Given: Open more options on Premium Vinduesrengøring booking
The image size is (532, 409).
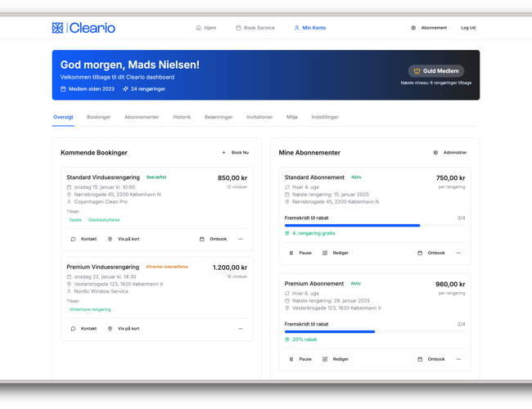Looking at the screenshot, I should tap(241, 329).
